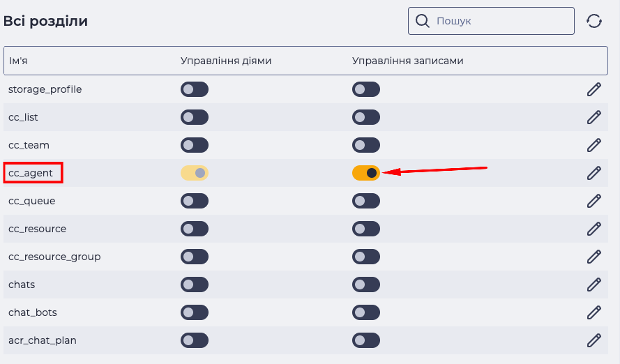
Task: Click the chats row edit pencil
Action: (x=594, y=285)
